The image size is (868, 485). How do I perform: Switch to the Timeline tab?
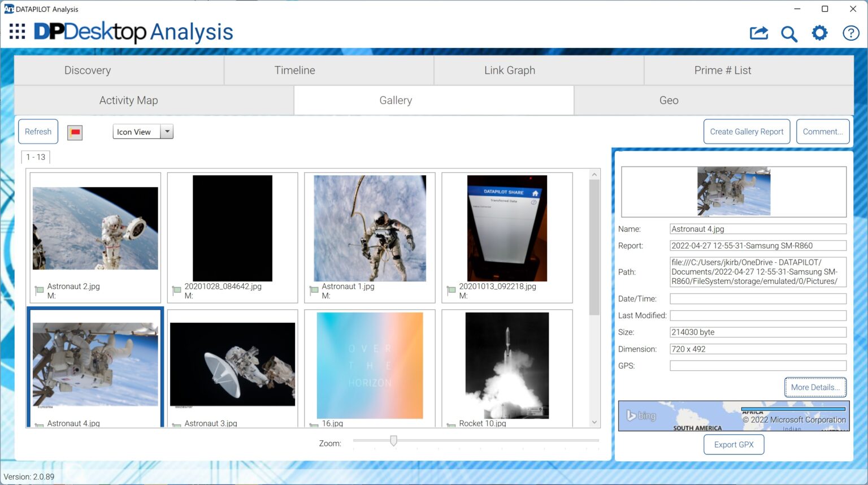(x=294, y=70)
